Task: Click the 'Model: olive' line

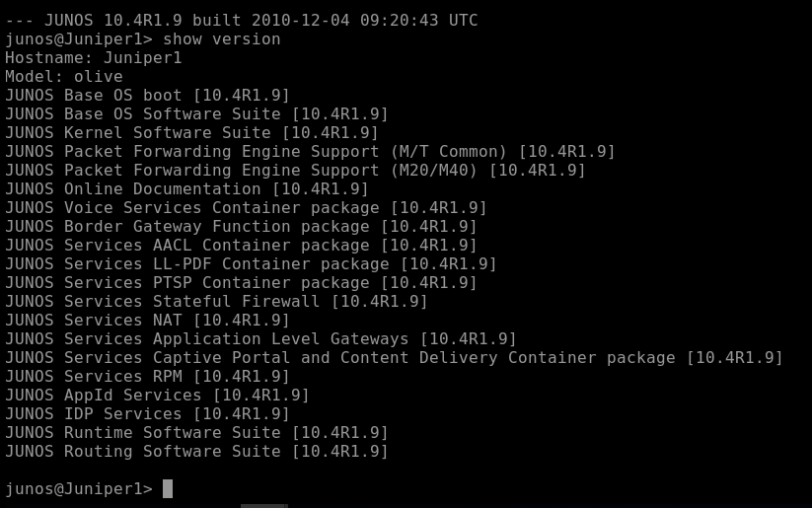Action: coord(64,77)
